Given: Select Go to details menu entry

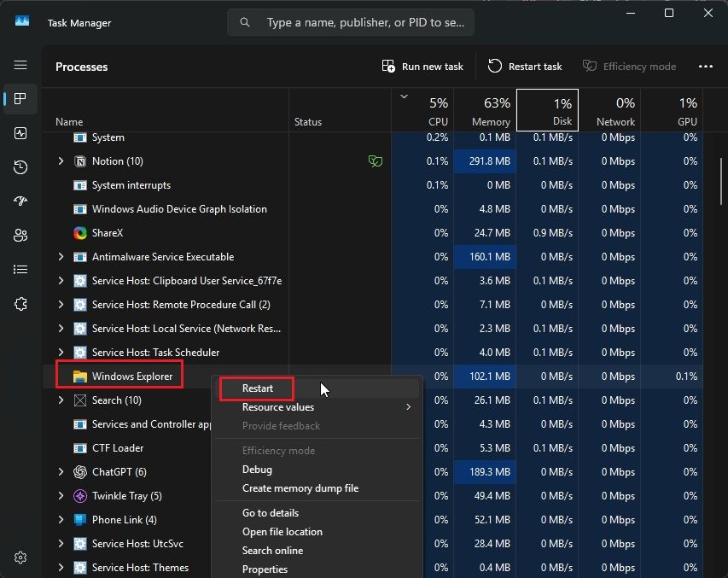Looking at the screenshot, I should pyautogui.click(x=317, y=513).
